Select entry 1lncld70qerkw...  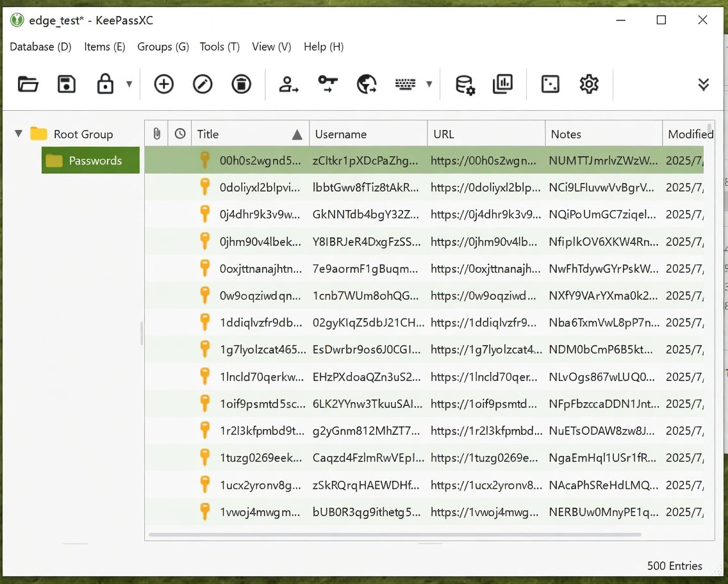point(424,377)
